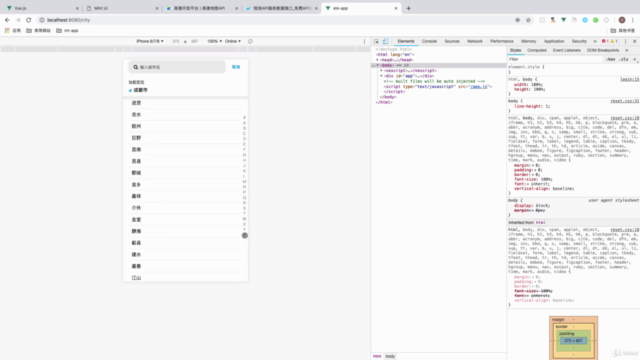
Task: Expand the noscript element node
Action: click(x=381, y=71)
